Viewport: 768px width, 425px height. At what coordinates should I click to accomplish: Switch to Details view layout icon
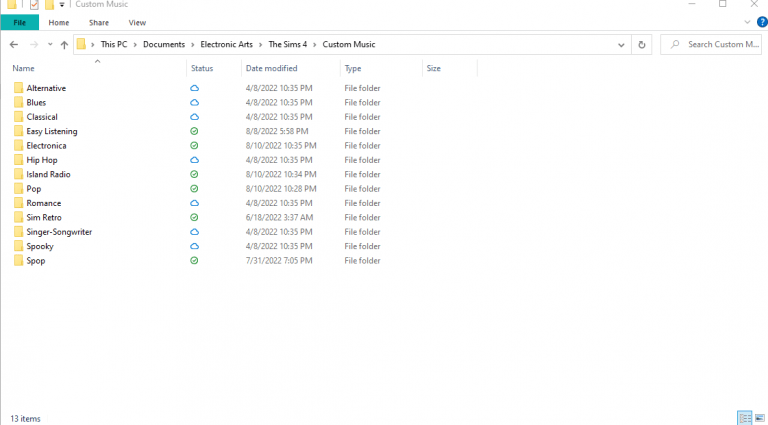744,418
